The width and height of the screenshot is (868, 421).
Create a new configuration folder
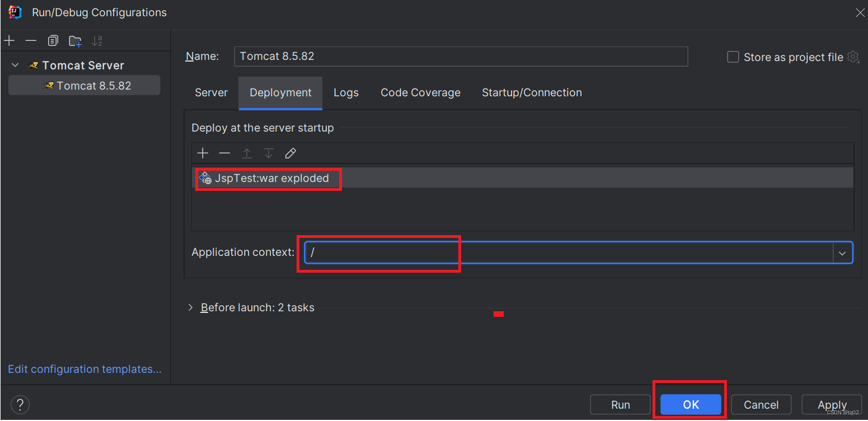point(75,41)
